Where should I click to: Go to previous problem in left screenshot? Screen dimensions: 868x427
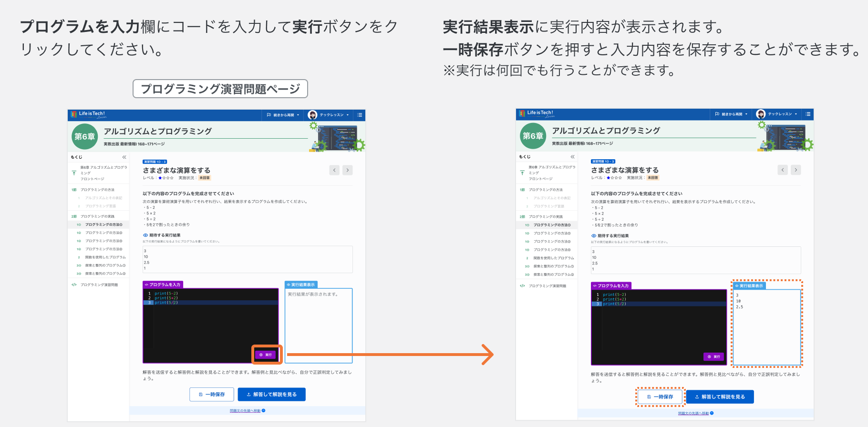(x=334, y=170)
